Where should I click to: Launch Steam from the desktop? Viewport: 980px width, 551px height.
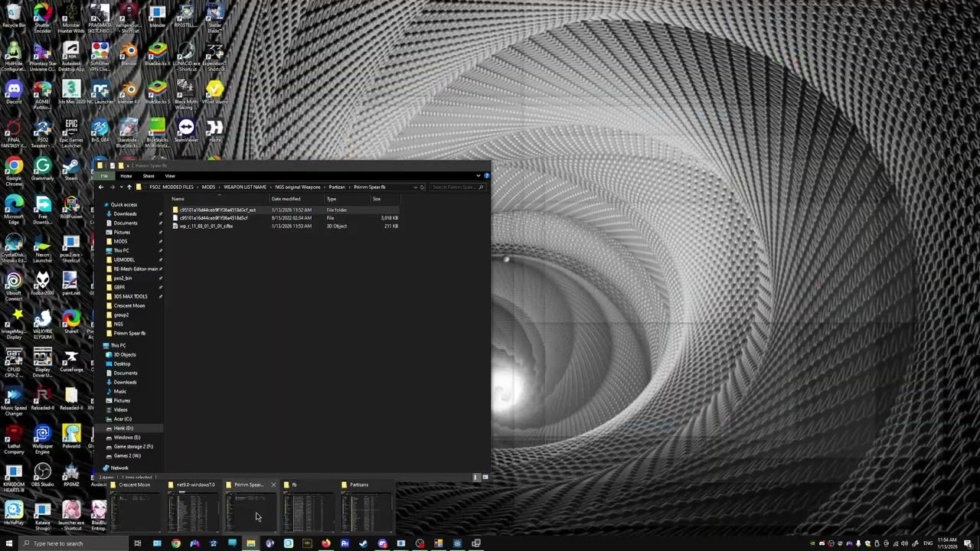[71, 169]
